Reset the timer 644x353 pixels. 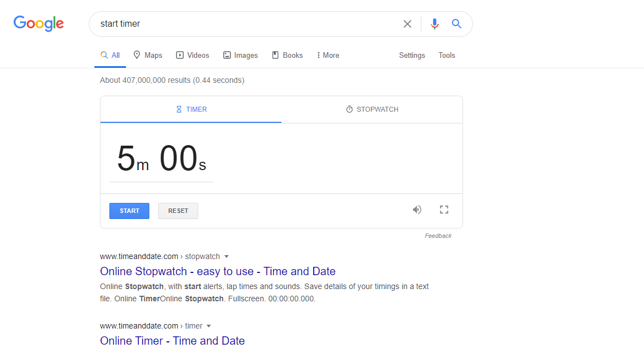[178, 211]
